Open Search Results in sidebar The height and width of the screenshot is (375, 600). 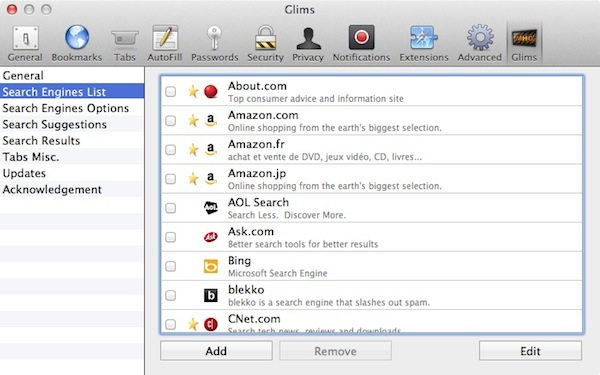pyautogui.click(x=72, y=140)
